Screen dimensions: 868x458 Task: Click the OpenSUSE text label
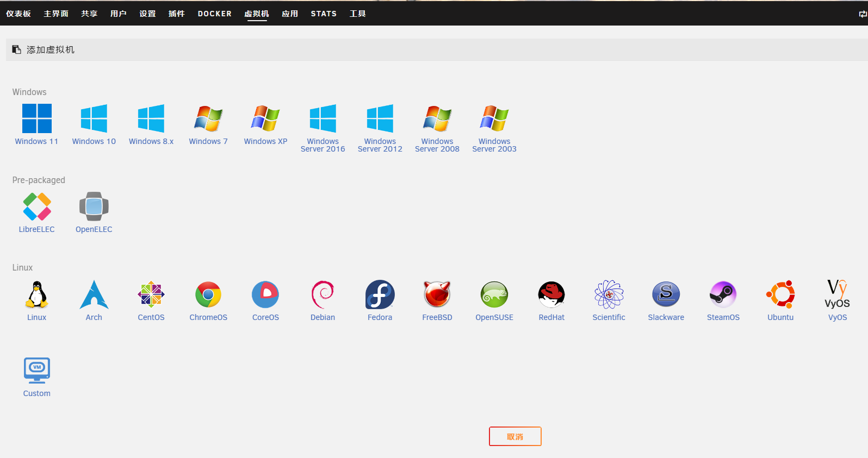(x=494, y=317)
